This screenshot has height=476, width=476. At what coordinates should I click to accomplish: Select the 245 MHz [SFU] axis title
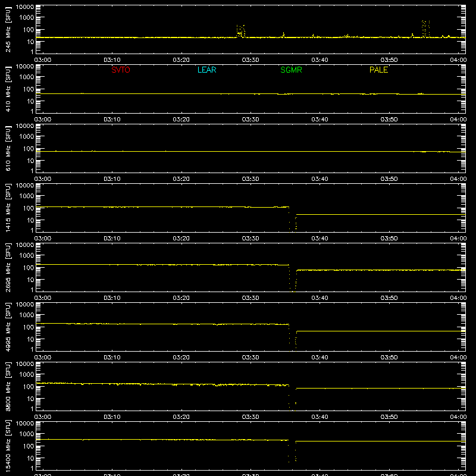[8, 29]
